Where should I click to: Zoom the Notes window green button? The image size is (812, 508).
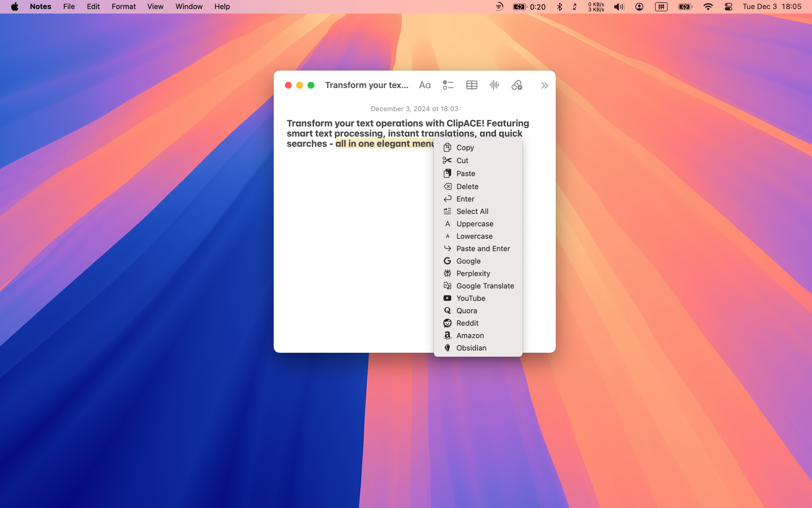pyautogui.click(x=311, y=85)
